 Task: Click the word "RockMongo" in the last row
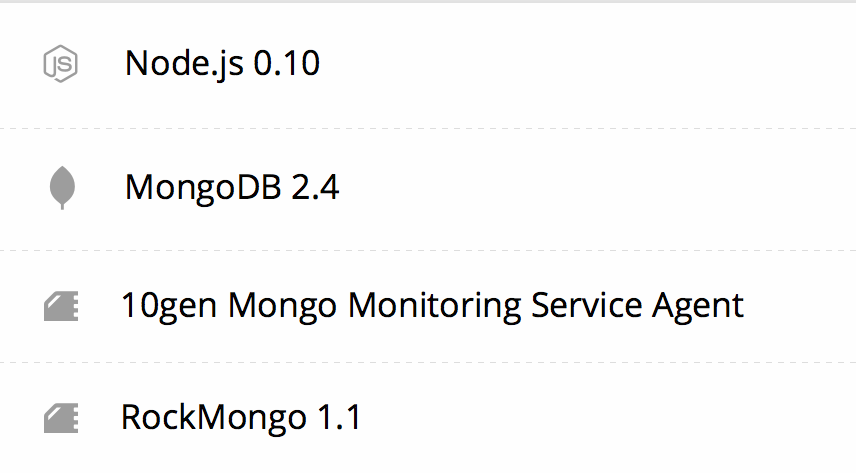click(213, 417)
